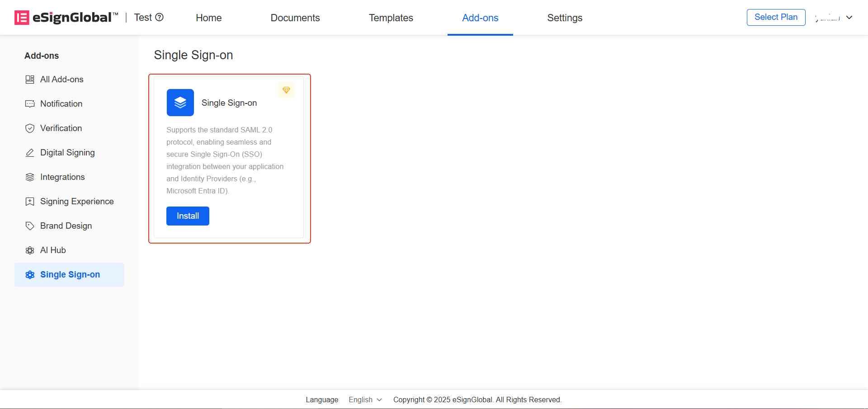Open the Settings tab
868x409 pixels.
[x=565, y=18]
